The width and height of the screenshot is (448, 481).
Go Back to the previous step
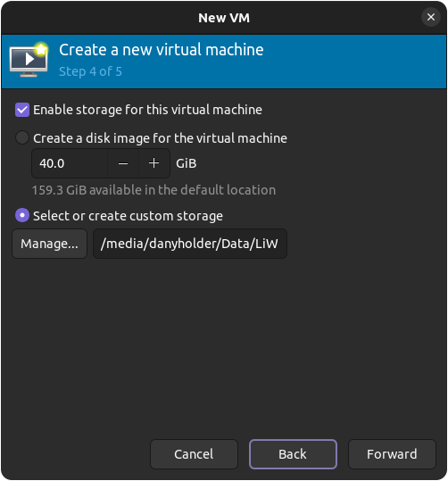coord(293,454)
